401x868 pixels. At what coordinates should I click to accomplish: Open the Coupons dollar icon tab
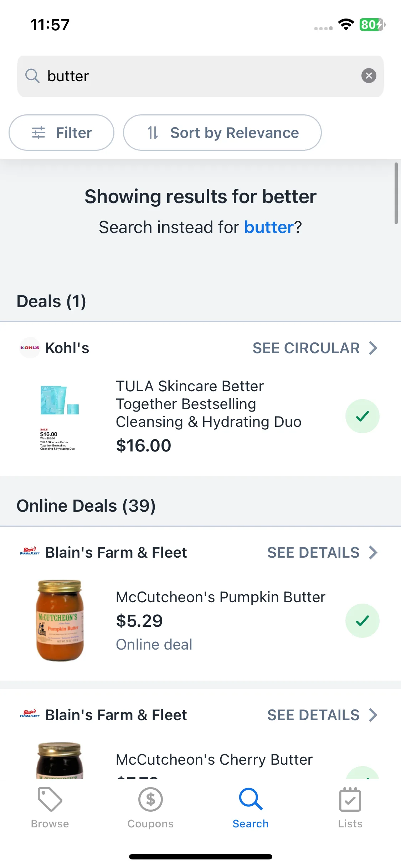(x=150, y=799)
